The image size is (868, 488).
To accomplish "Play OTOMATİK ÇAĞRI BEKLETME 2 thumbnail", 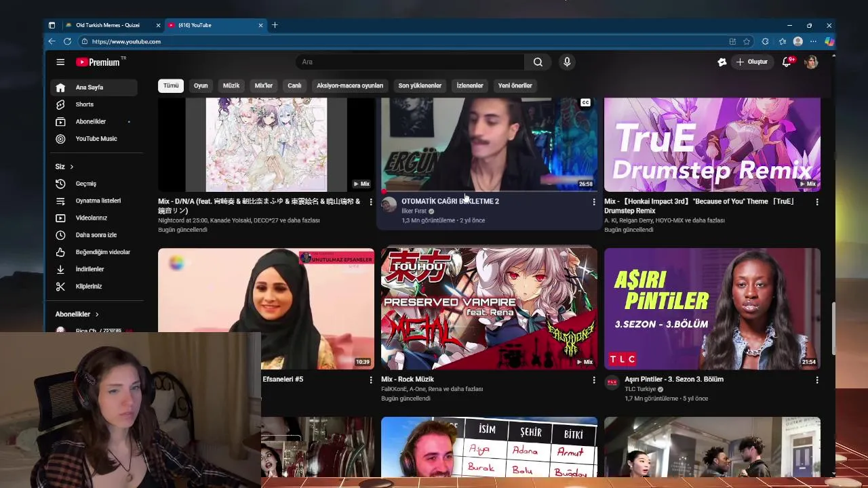I will [x=489, y=144].
